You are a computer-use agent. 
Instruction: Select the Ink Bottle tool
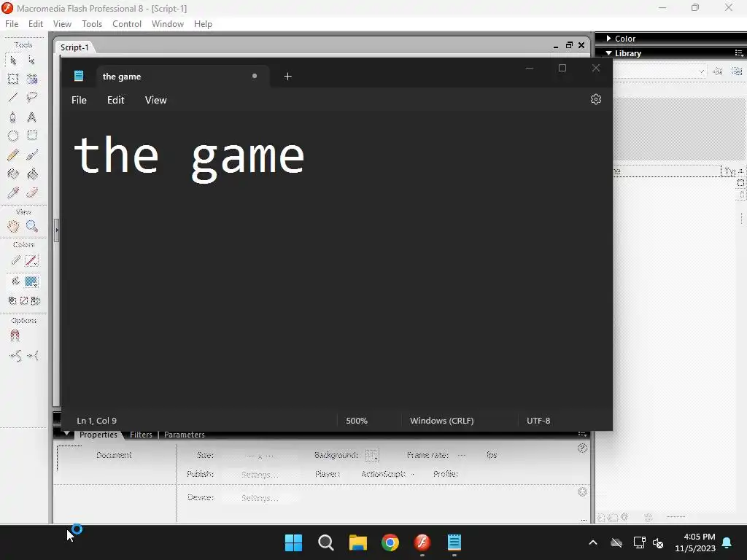tap(13, 174)
